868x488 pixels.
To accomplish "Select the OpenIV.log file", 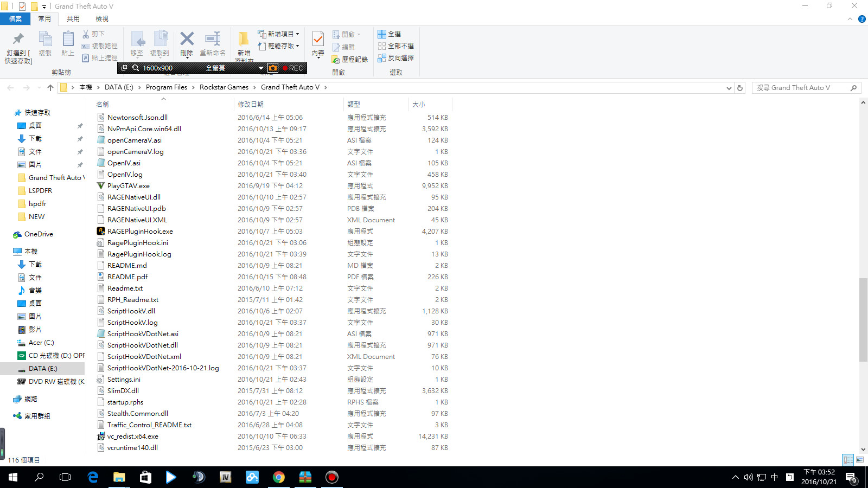I will pos(125,175).
